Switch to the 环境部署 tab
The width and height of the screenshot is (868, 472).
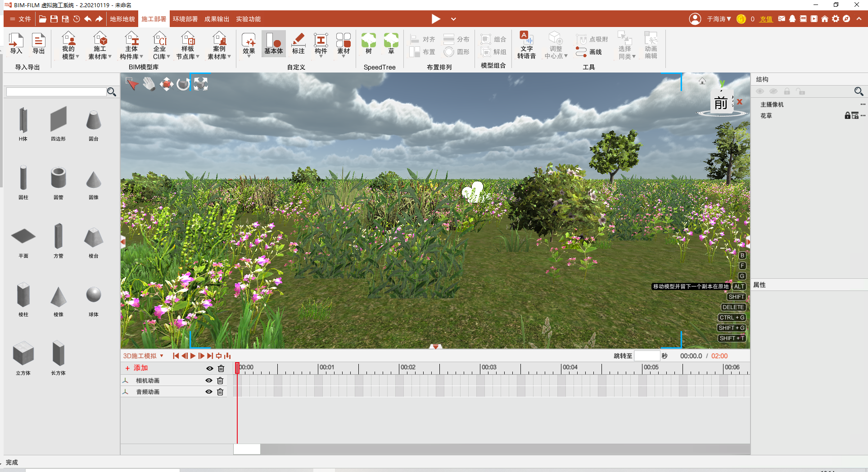185,19
